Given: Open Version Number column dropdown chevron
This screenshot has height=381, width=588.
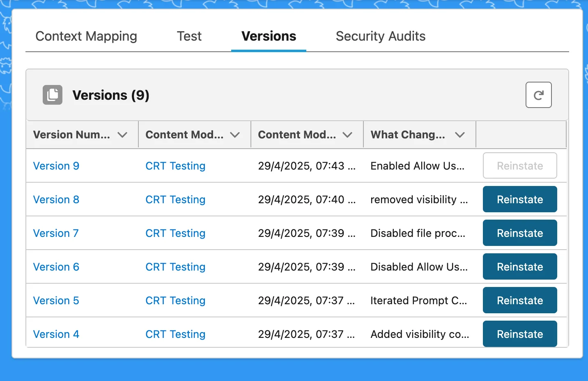Looking at the screenshot, I should [x=122, y=135].
